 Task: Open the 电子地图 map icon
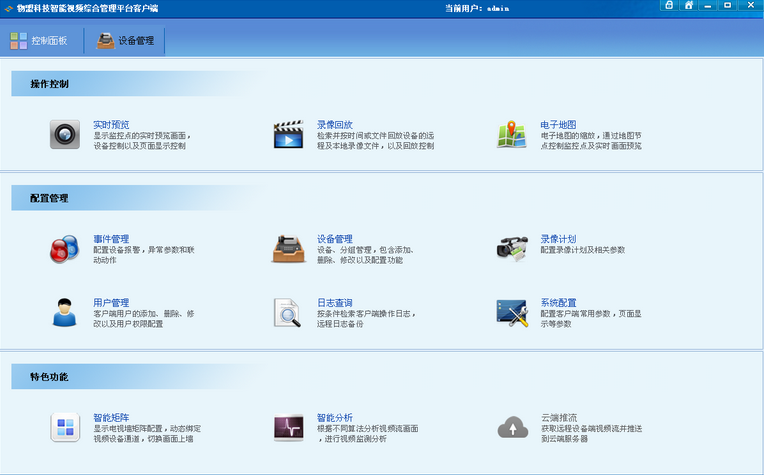[x=512, y=134]
